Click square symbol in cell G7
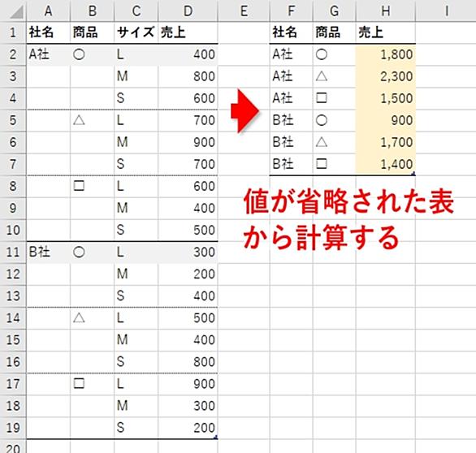Image resolution: width=476 pixels, height=453 pixels. pyautogui.click(x=322, y=164)
